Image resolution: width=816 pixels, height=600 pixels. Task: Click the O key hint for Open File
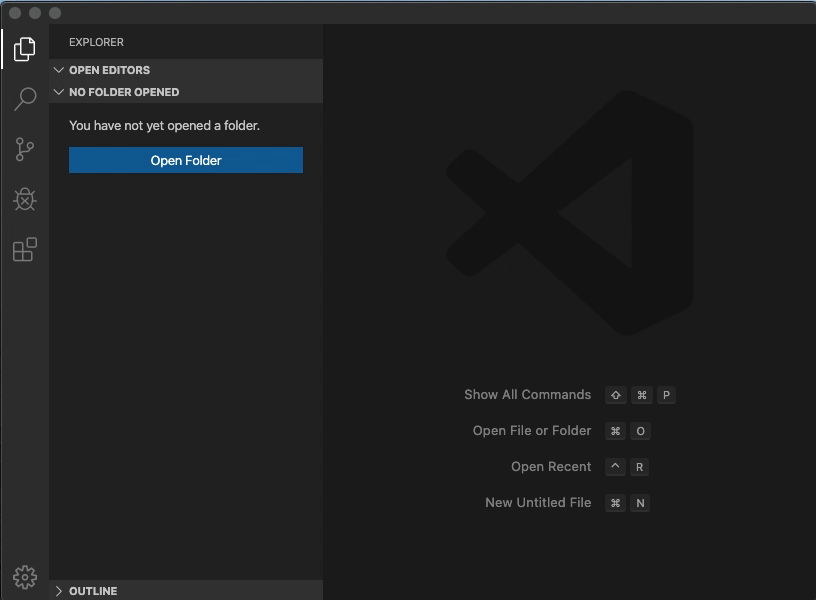(x=640, y=431)
